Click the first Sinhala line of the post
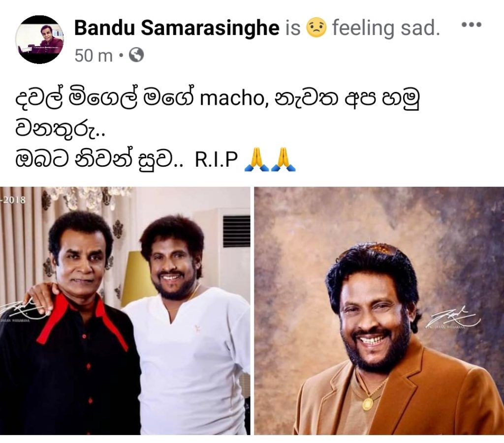 pyautogui.click(x=218, y=98)
